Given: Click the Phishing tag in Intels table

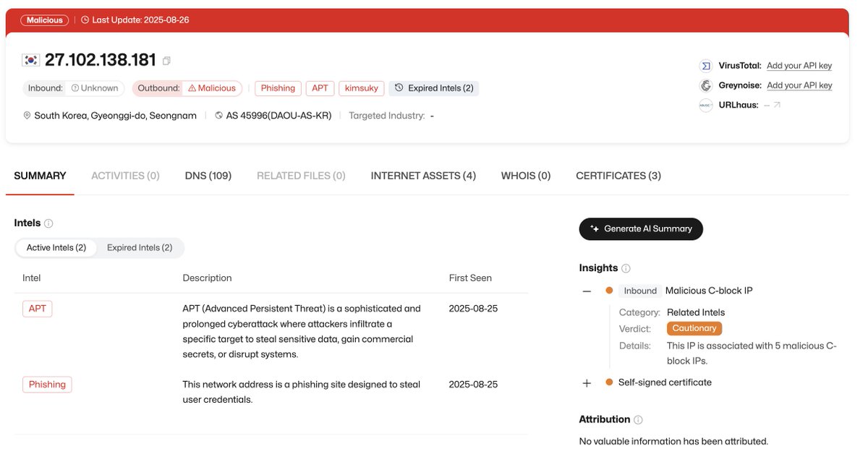Looking at the screenshot, I should coord(47,385).
